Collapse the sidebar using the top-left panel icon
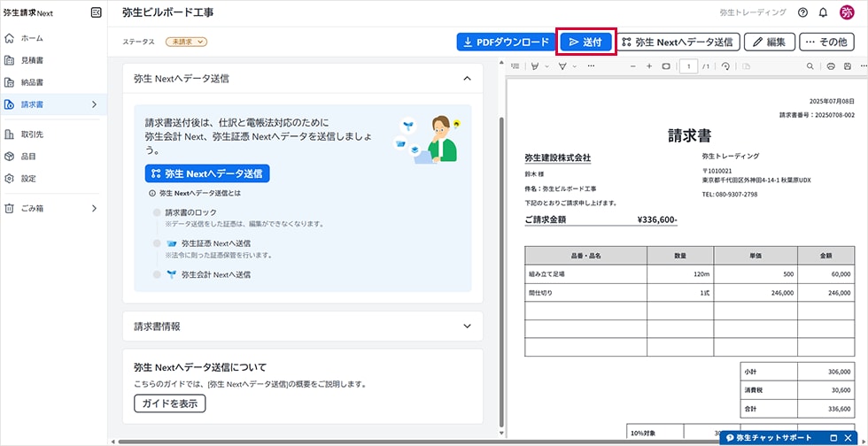Image resolution: width=868 pixels, height=446 pixels. [x=96, y=13]
